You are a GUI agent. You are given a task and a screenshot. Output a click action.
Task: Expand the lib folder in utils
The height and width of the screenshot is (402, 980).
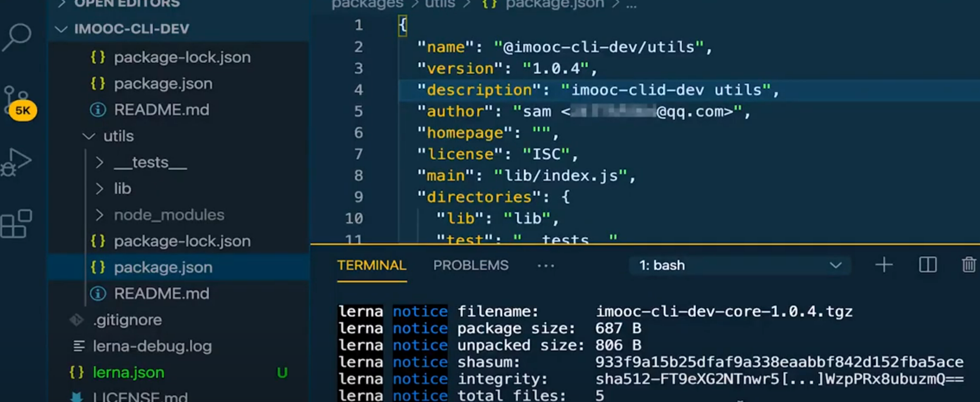pyautogui.click(x=178, y=188)
